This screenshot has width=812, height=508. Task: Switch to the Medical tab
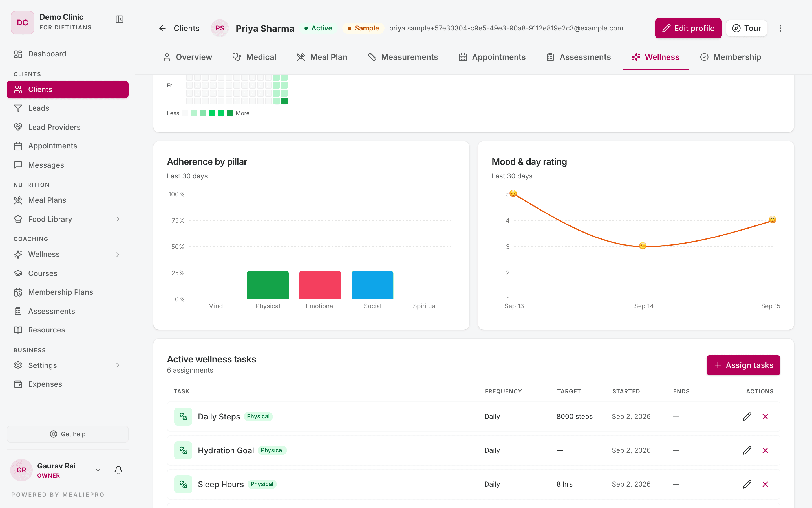(x=254, y=57)
